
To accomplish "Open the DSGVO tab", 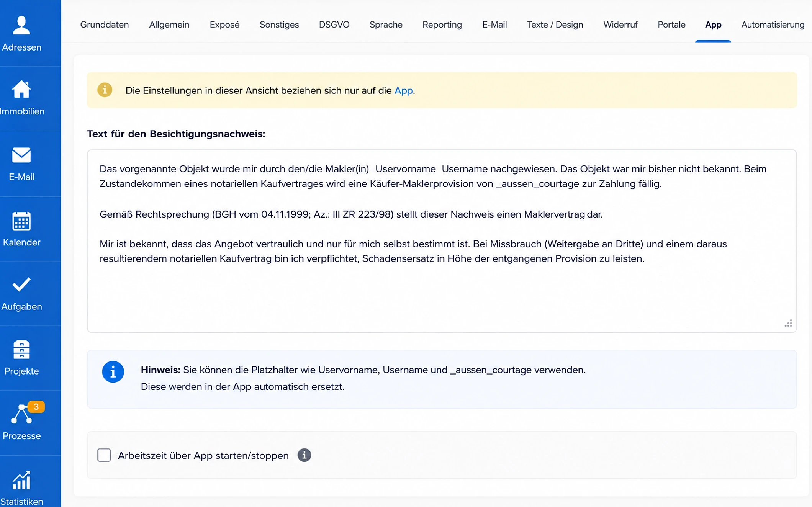I will tap(334, 25).
